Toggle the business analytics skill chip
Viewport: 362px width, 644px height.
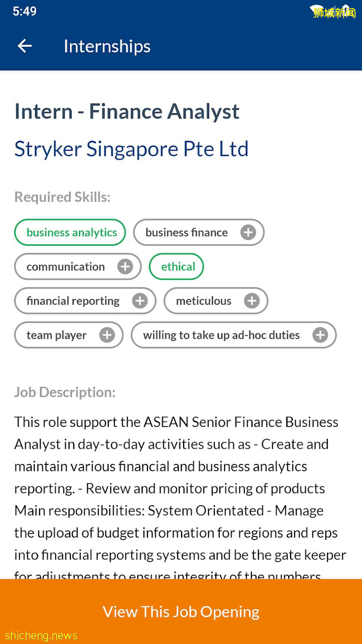[x=70, y=232]
